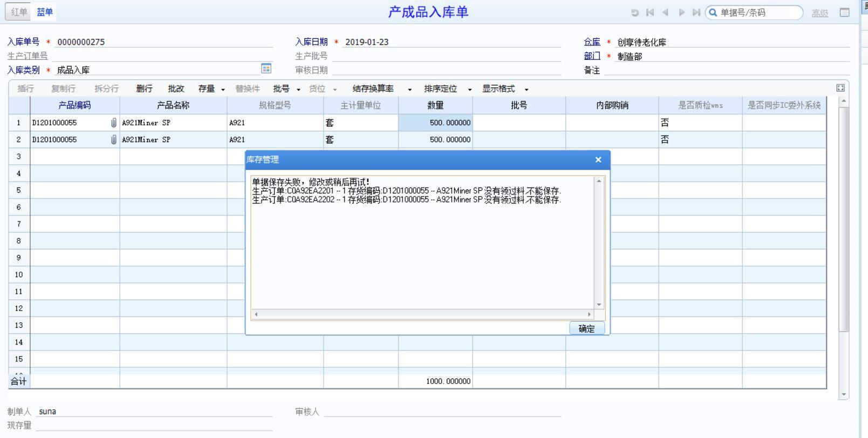
Task: Expand the 货位 dropdown arrow
Action: point(334,90)
